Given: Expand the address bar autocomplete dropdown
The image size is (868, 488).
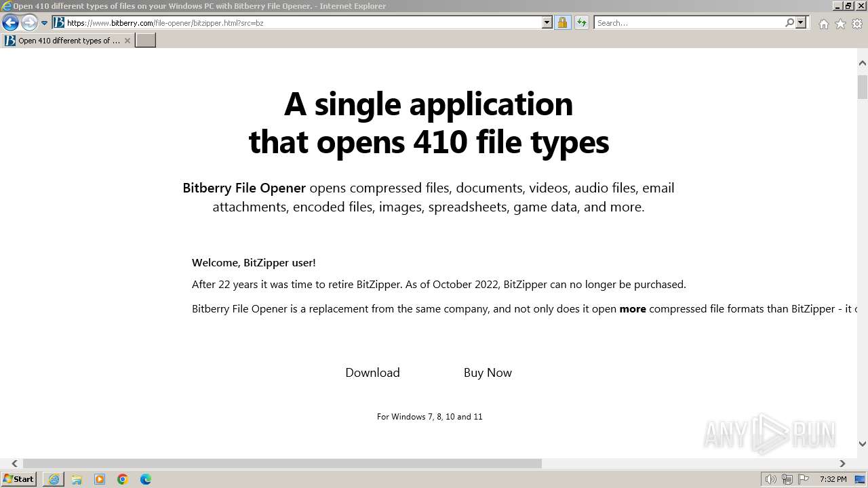Looking at the screenshot, I should click(x=547, y=22).
